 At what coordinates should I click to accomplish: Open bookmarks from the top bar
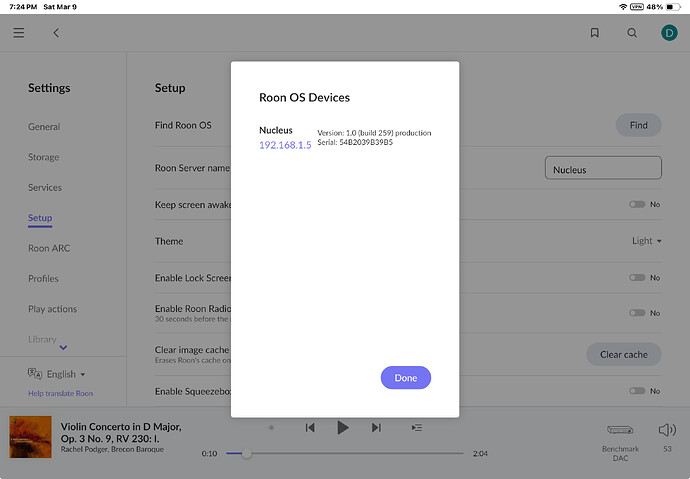(595, 33)
